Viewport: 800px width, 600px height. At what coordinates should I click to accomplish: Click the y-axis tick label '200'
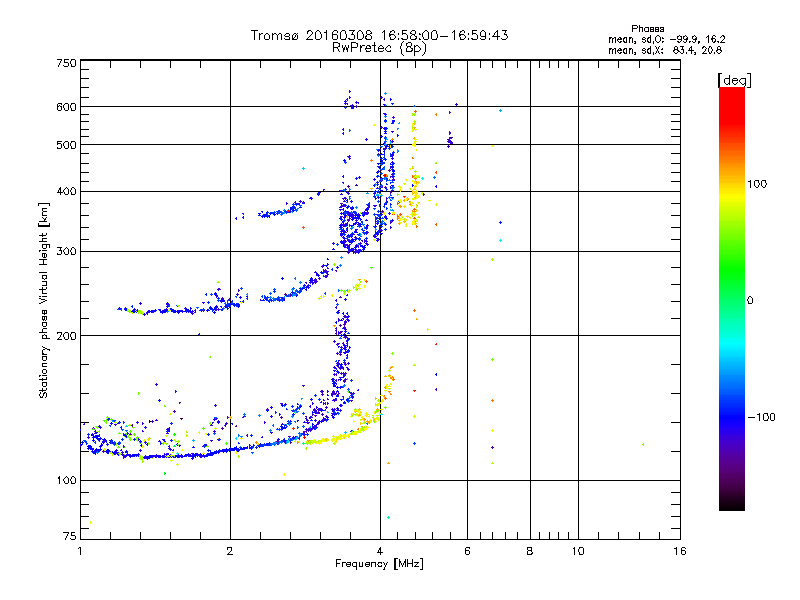point(66,336)
